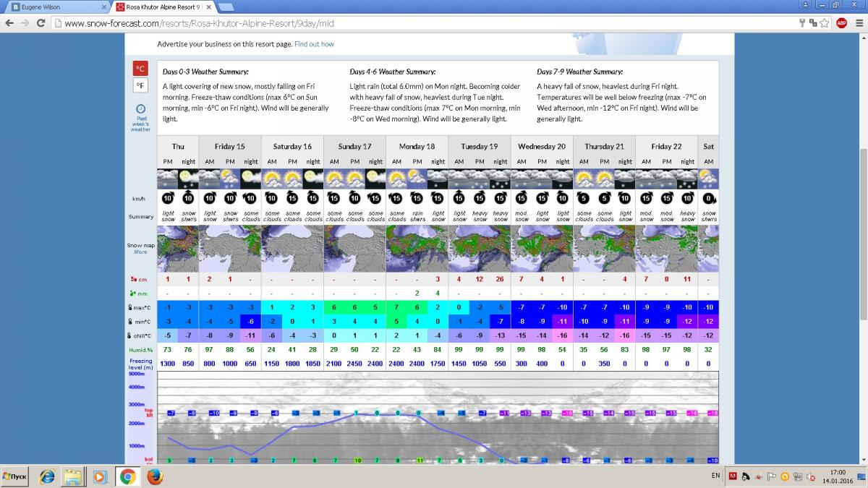
Task: Click the 'Friday 22' day header
Action: 666,146
